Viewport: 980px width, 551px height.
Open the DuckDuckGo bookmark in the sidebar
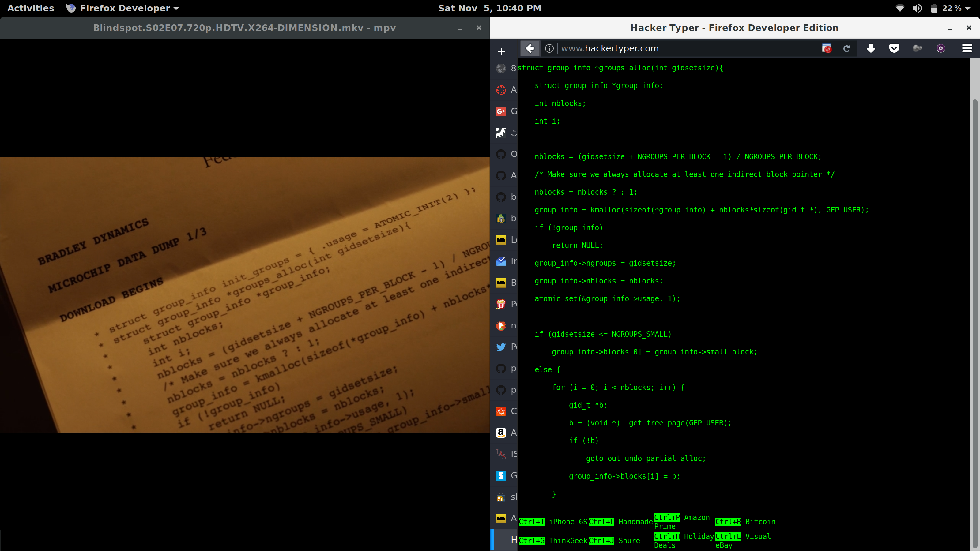point(501,325)
